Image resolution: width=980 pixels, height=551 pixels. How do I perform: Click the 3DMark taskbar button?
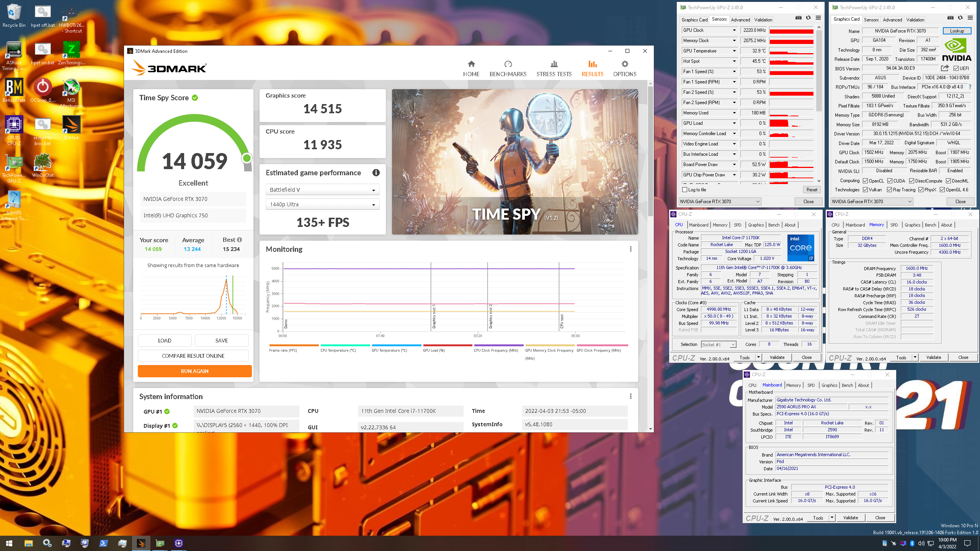[141, 543]
